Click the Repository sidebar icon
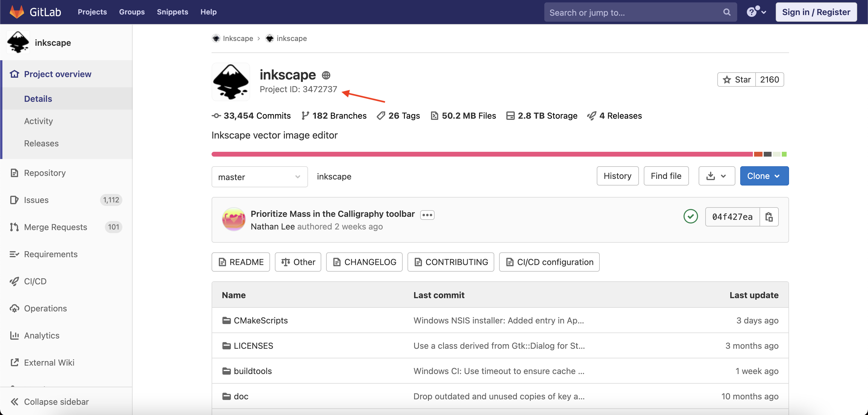The image size is (868, 415). click(x=14, y=173)
